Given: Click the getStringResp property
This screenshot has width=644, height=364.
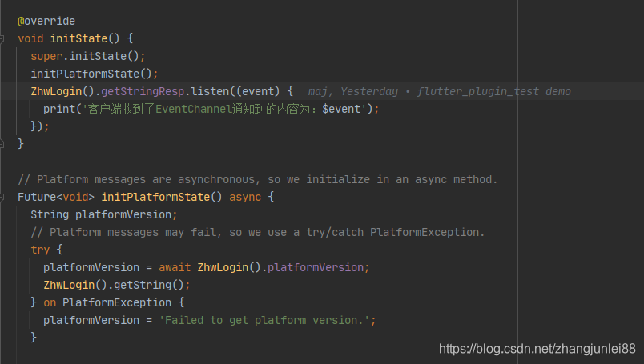Looking at the screenshot, I should 143,91.
